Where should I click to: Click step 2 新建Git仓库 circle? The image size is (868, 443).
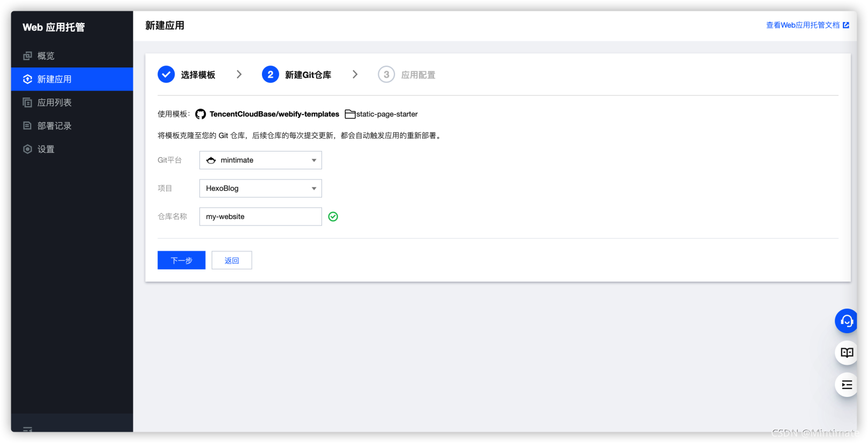point(270,74)
